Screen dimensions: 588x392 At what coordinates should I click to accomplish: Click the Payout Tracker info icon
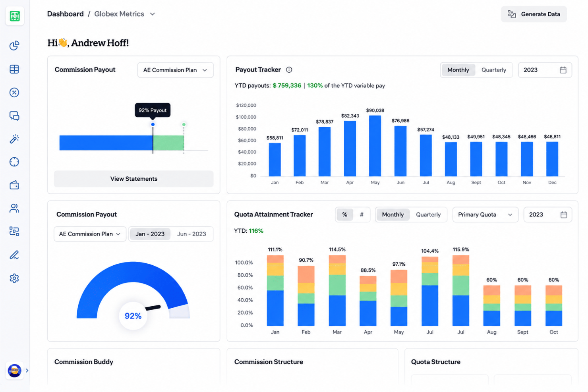coord(289,70)
